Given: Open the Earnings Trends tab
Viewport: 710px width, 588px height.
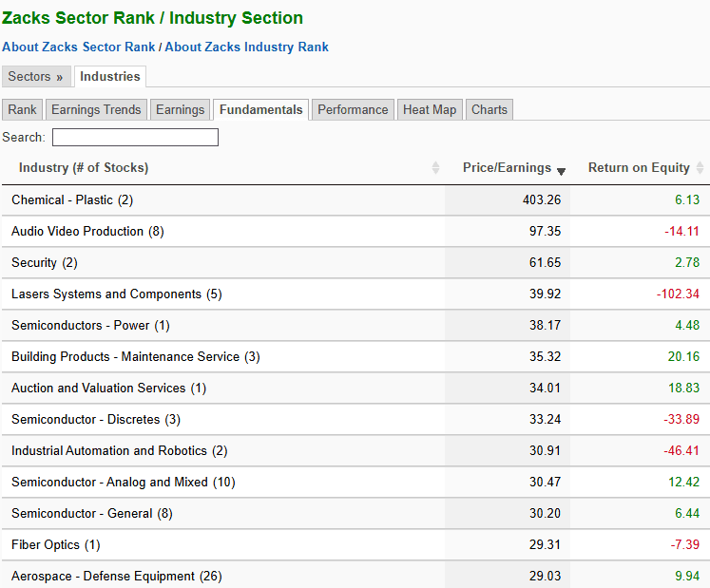Looking at the screenshot, I should 96,109.
